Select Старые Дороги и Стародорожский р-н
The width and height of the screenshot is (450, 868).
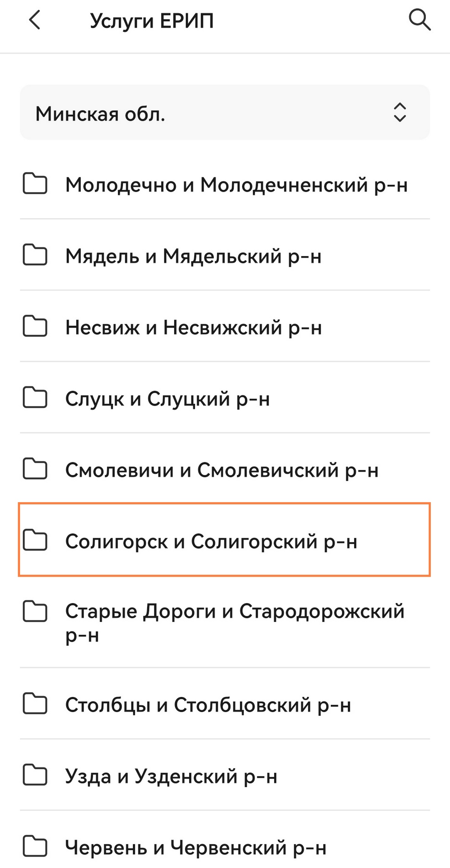click(x=234, y=622)
